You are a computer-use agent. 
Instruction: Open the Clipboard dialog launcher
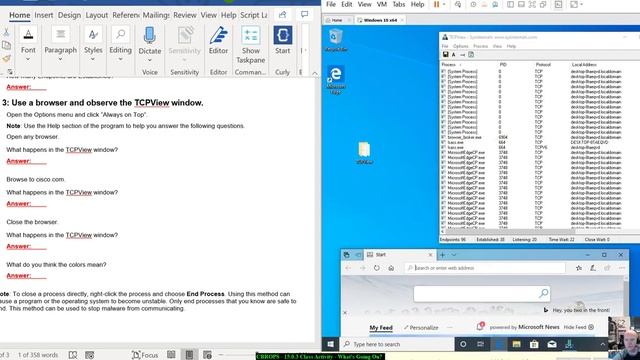10,72
